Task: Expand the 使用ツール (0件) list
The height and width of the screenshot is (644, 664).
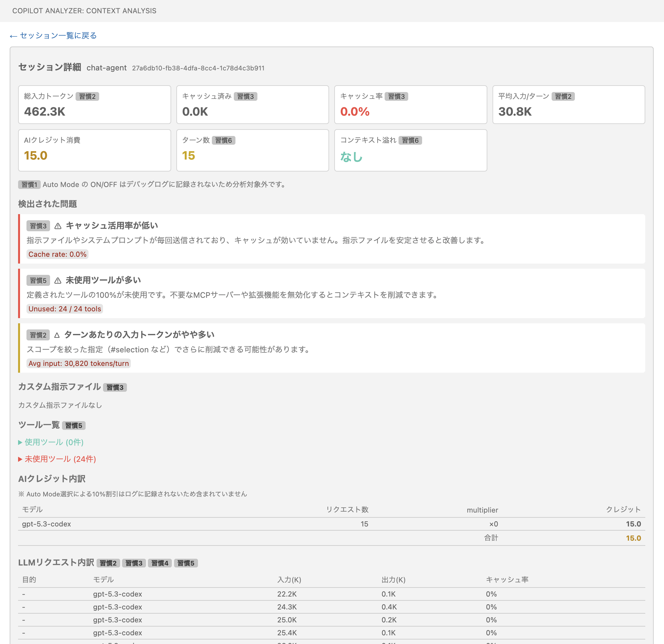Action: coord(51,442)
